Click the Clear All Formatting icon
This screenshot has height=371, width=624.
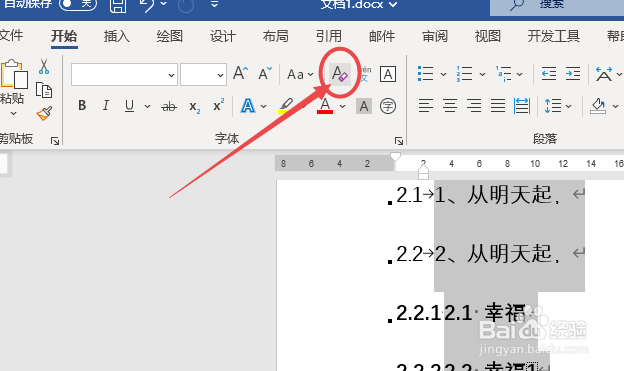click(339, 74)
